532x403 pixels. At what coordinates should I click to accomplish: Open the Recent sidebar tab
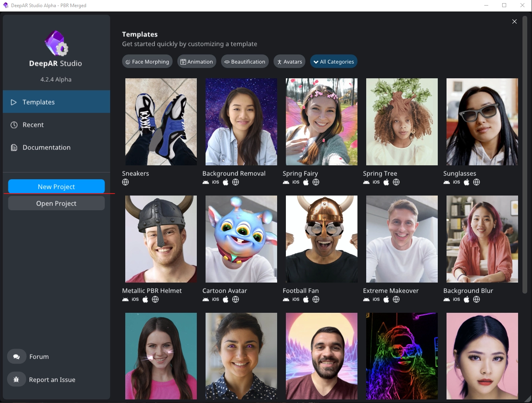tap(56, 125)
